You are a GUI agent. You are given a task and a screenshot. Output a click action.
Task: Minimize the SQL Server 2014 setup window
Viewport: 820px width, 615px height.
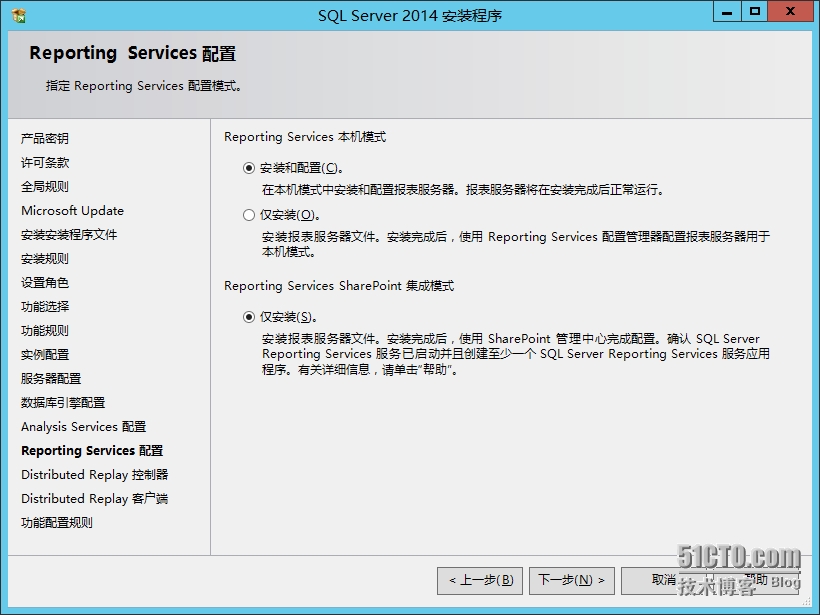pyautogui.click(x=727, y=12)
